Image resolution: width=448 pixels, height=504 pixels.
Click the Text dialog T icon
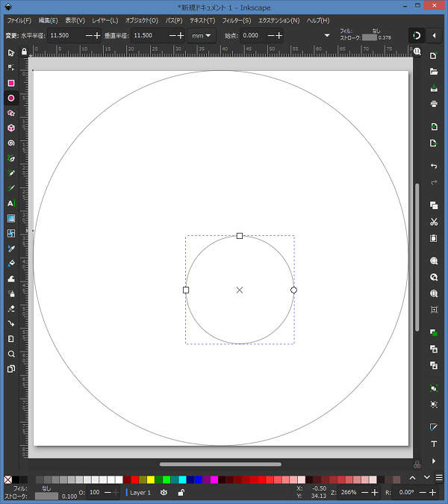(x=434, y=444)
